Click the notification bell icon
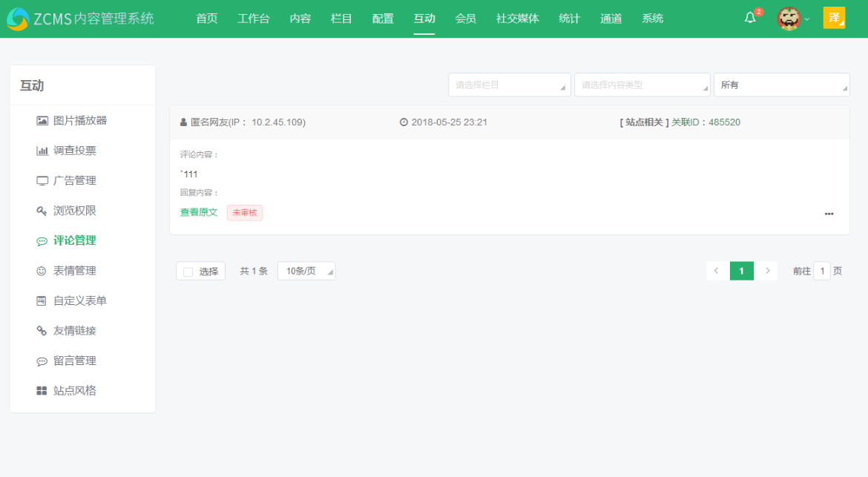Screen dimensions: 868x477 point(749,18)
